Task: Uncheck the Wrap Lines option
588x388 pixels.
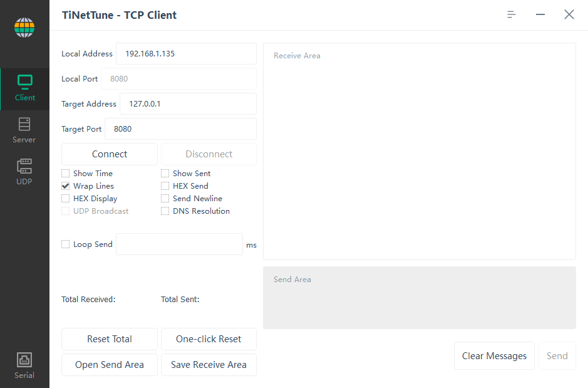Action: 65,186
